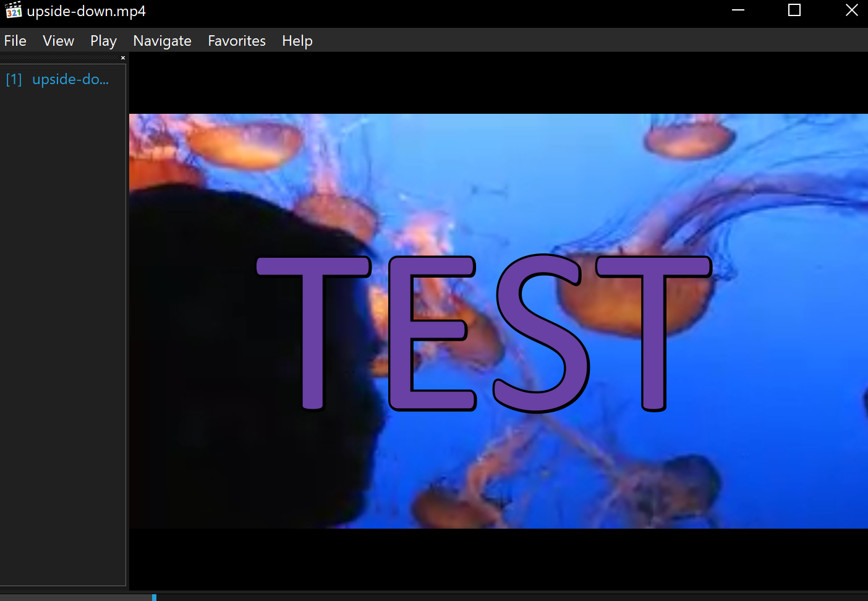868x601 pixels.
Task: Minimize the MPC-HC window
Action: [x=738, y=10]
